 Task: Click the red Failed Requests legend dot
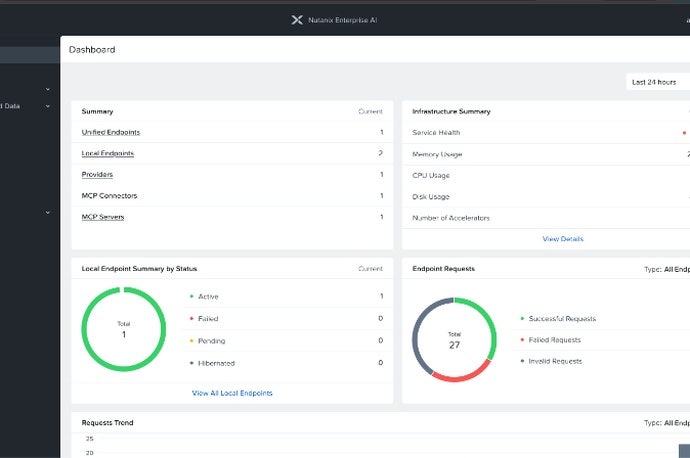(522, 340)
